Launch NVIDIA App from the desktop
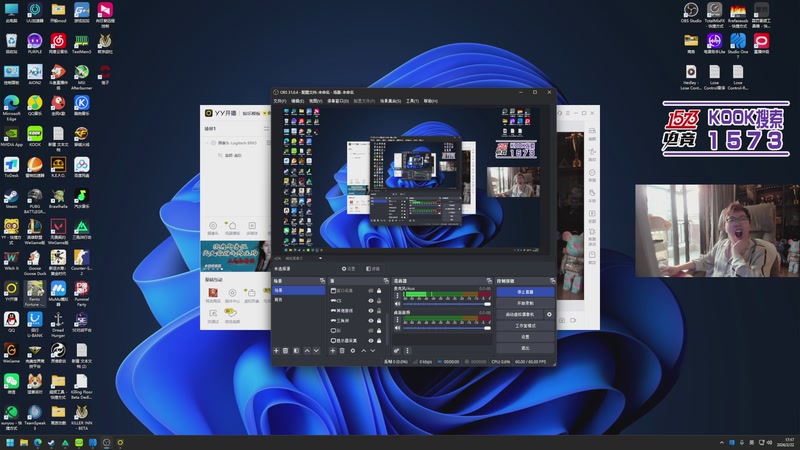 [11, 136]
